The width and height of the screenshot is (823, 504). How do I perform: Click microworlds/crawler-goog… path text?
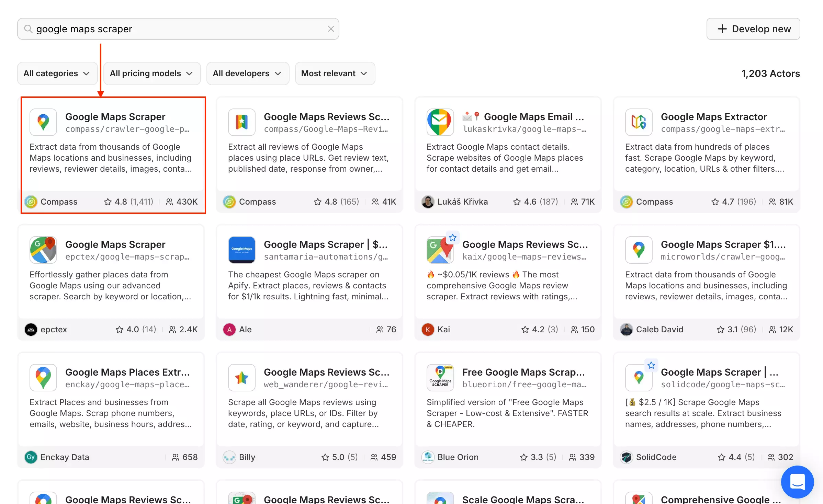[x=723, y=257]
